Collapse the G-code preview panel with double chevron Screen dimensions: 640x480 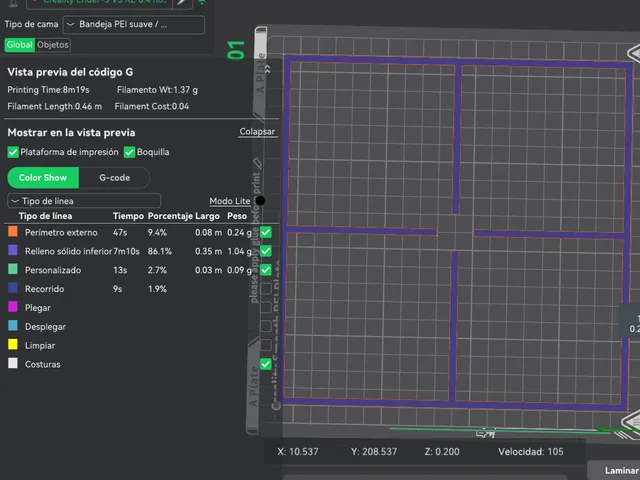pyautogui.click(x=268, y=69)
